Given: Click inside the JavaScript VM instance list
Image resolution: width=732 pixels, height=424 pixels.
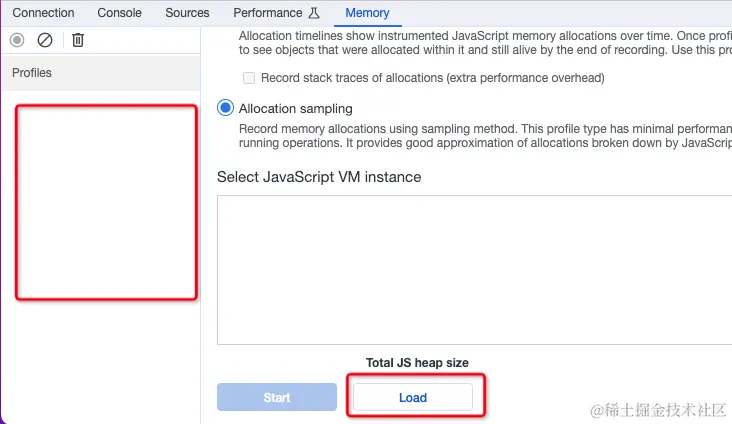Looking at the screenshot, I should 474,270.
